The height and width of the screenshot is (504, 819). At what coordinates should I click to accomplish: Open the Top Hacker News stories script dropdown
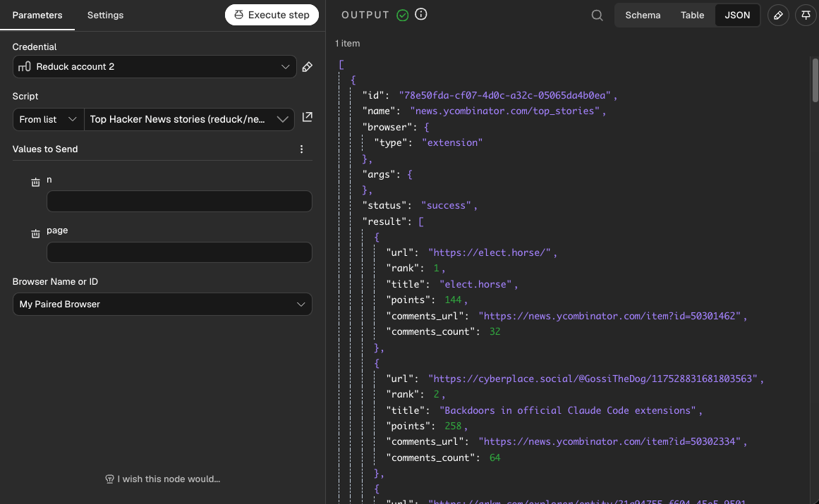(x=189, y=119)
